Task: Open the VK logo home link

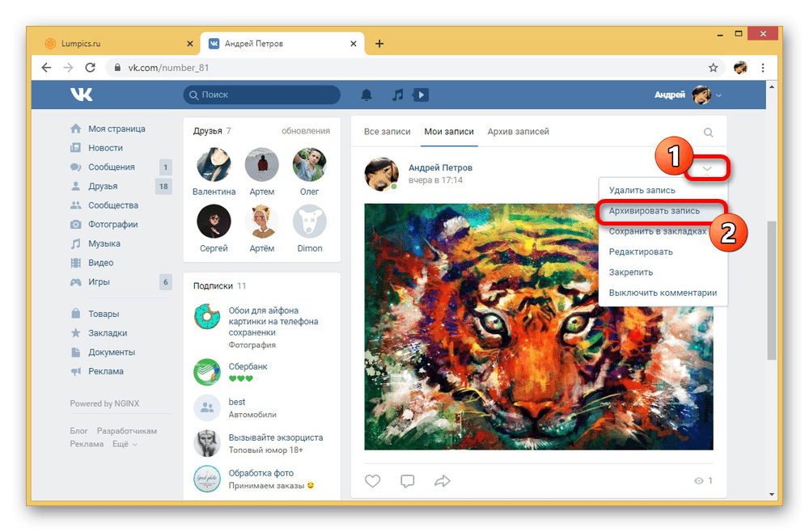Action: (x=82, y=95)
